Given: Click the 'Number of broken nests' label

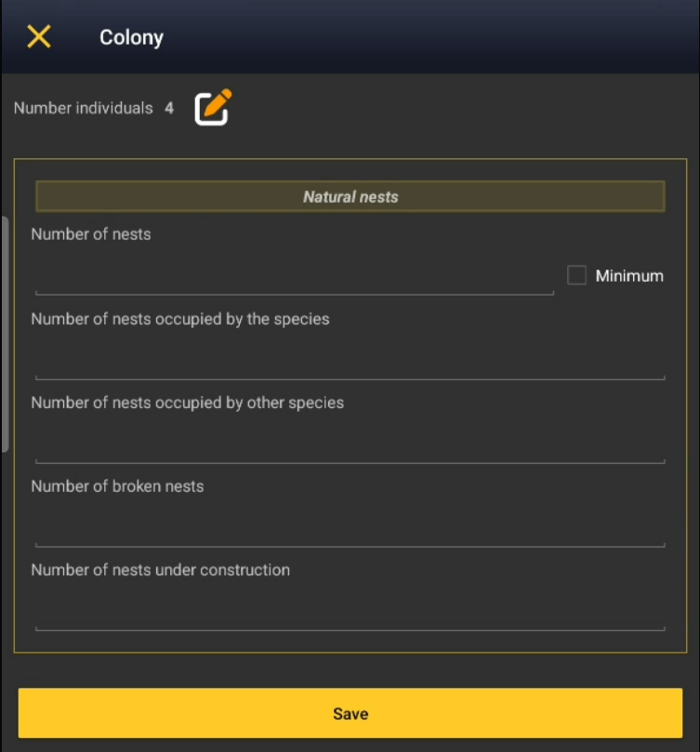Looking at the screenshot, I should (x=117, y=486).
